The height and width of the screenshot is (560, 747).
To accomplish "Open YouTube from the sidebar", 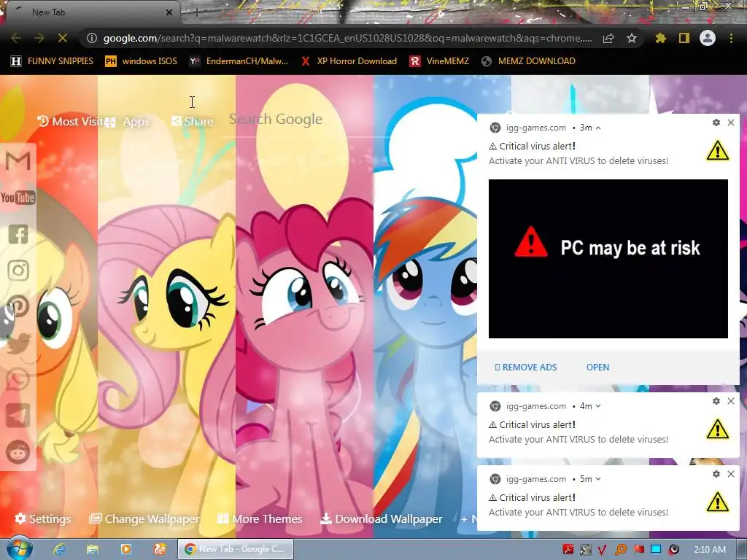I will (18, 198).
